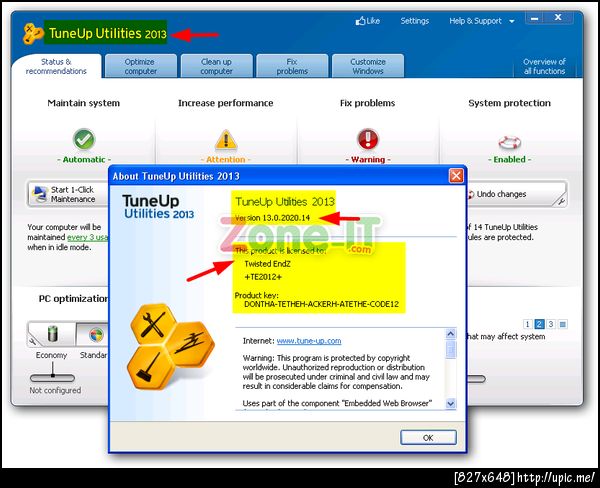600x488 pixels.
Task: Click the '+TE2012+' license text
Action: point(263,277)
